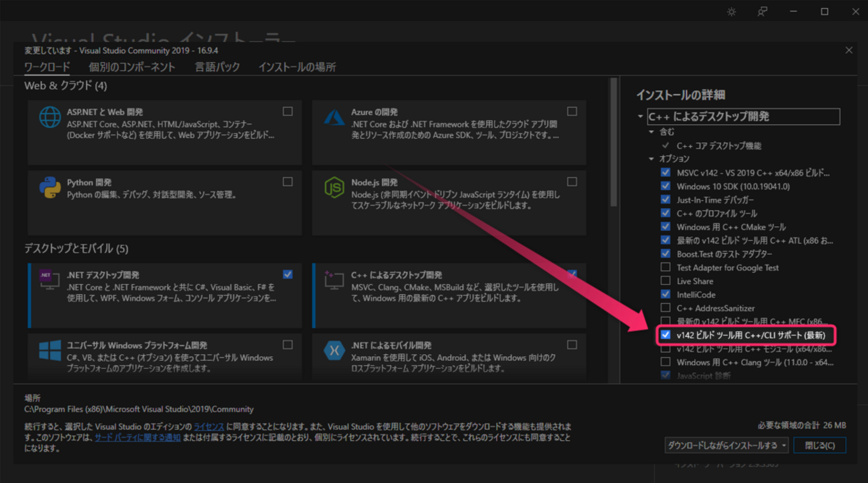Screen dimensions: 868x483
Task: Check the Test Adapter for Google Test option
Action: coord(665,268)
